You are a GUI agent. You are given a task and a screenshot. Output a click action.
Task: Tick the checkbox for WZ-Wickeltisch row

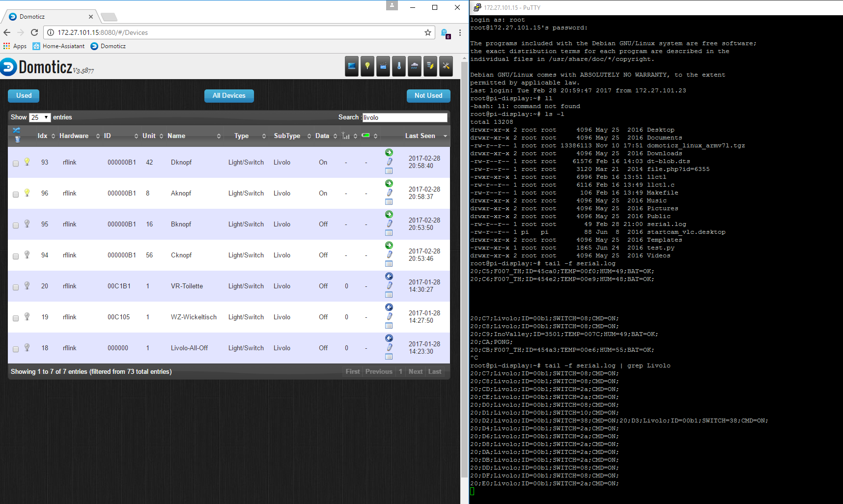click(16, 318)
